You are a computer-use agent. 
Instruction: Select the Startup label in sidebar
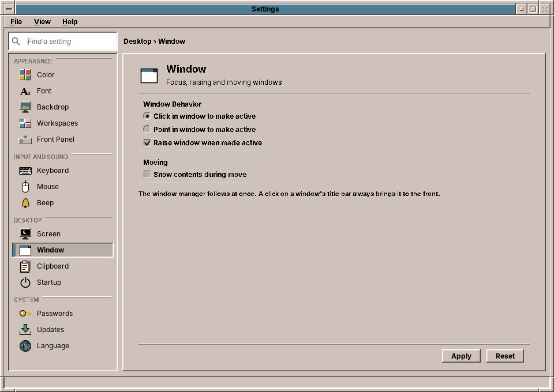coord(48,282)
